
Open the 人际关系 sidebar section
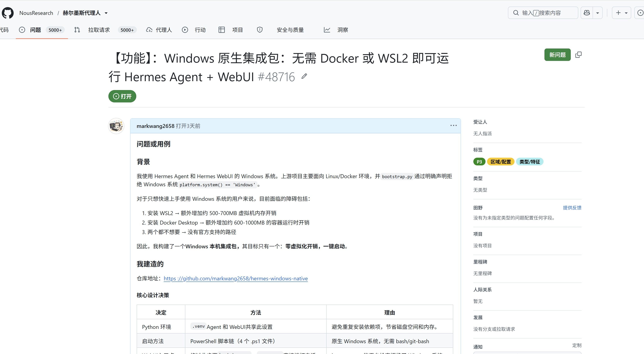click(482, 289)
